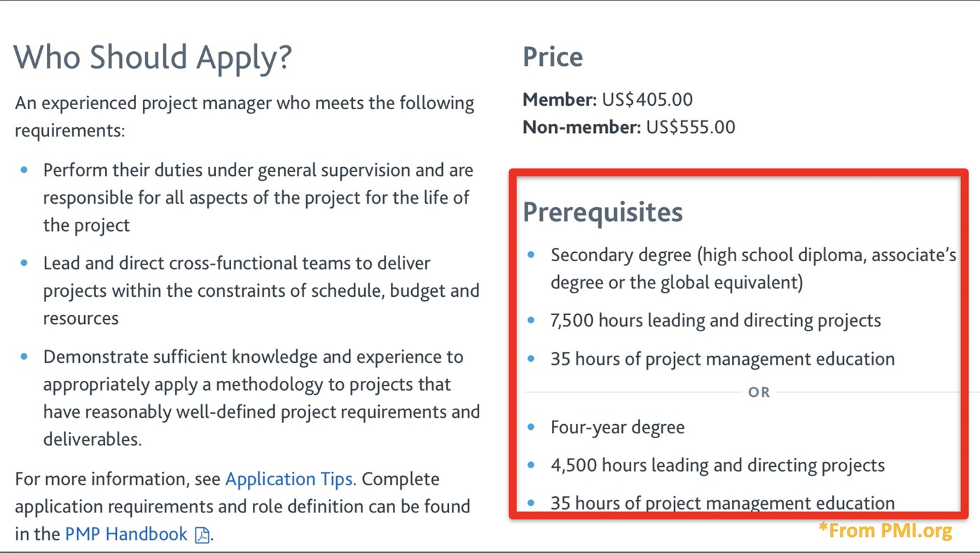The image size is (980, 553).
Task: Click the "*From PMI.org" caption
Action: tap(885, 531)
